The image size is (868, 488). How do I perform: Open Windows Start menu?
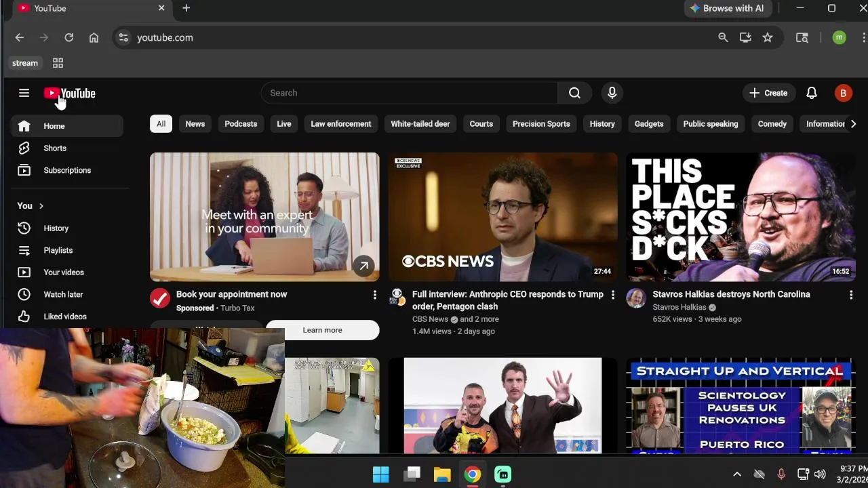(x=381, y=474)
